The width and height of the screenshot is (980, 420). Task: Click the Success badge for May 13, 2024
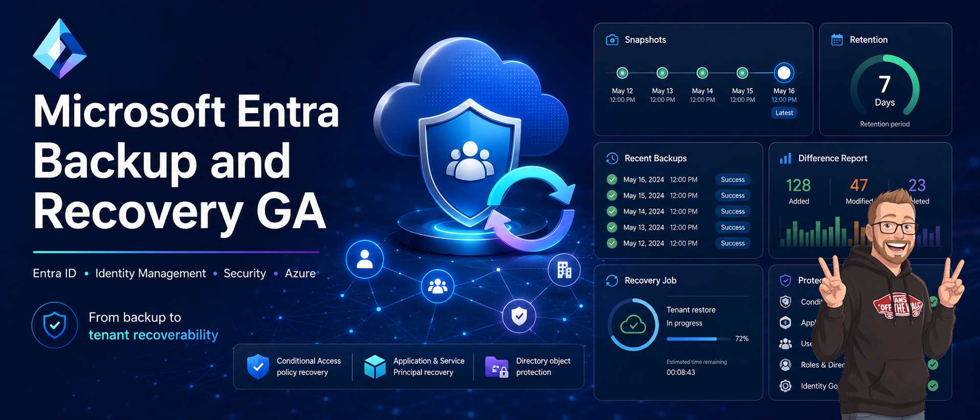click(733, 227)
